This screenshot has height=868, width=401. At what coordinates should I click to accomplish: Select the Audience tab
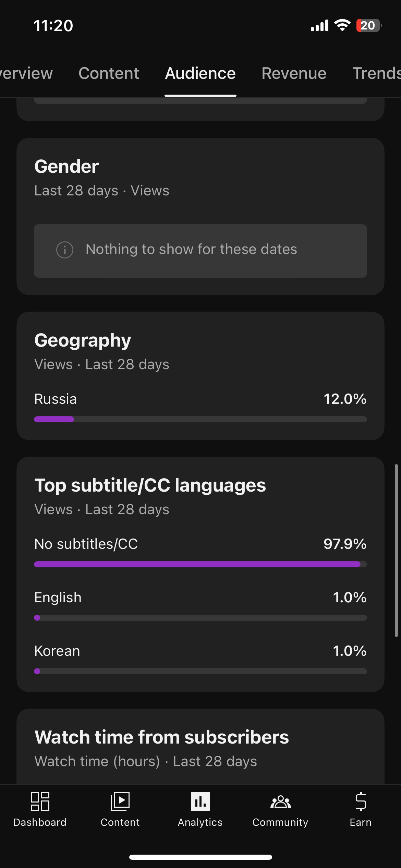pos(200,73)
